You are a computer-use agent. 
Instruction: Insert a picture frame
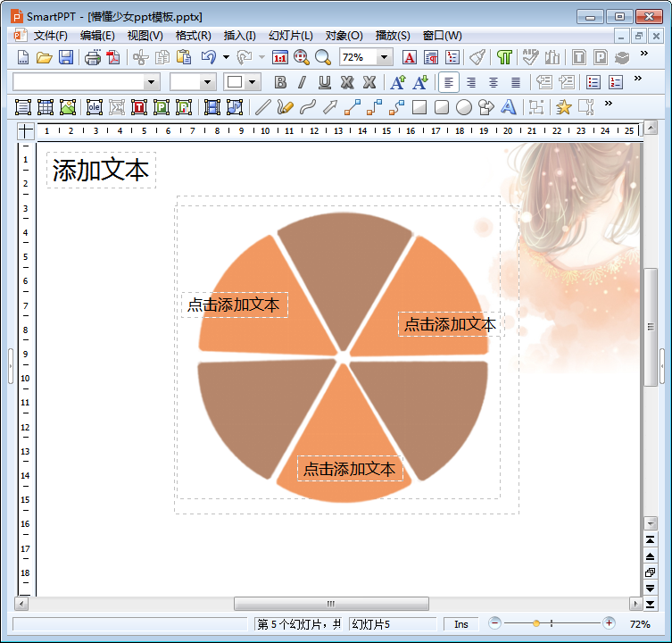(x=68, y=107)
